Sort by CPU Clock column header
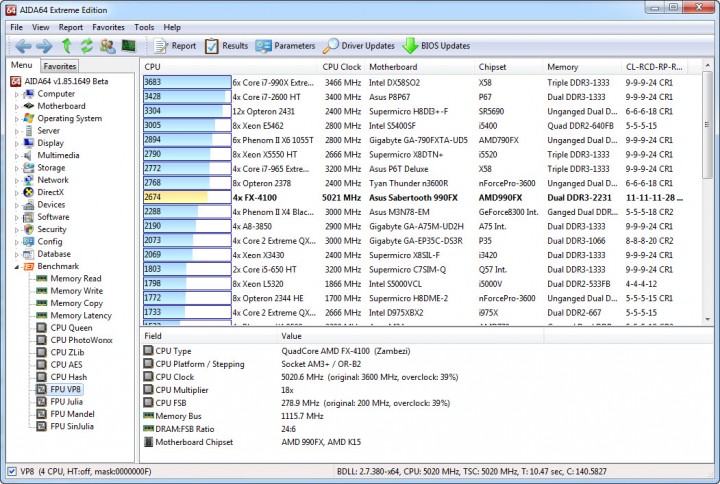The width and height of the screenshot is (720, 484). coord(342,67)
